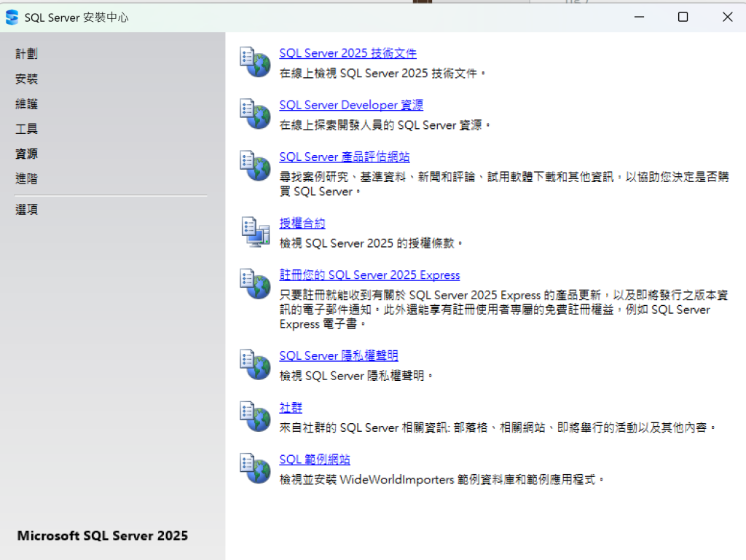Select 工具 in the left navigation
This screenshot has height=560, width=746.
[27, 129]
